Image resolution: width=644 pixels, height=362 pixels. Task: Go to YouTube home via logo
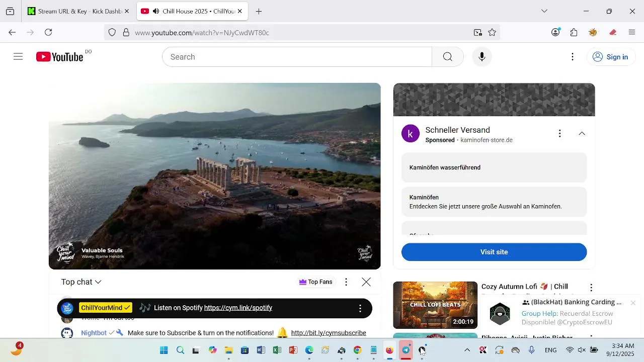59,57
